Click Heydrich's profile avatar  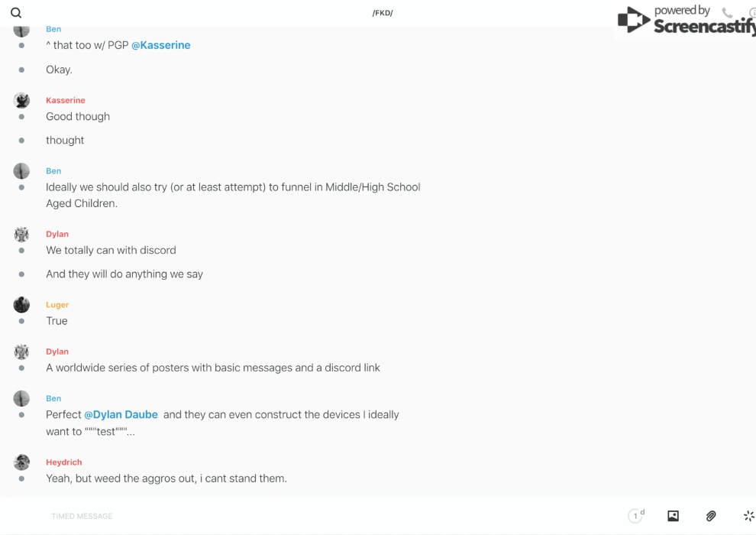click(21, 462)
